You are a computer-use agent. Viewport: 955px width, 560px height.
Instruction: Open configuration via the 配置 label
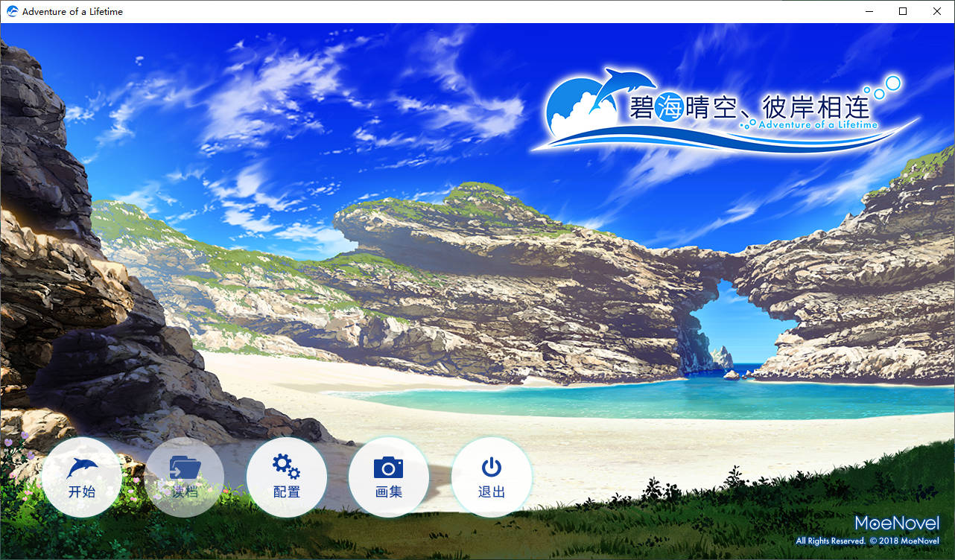pyautogui.click(x=287, y=491)
